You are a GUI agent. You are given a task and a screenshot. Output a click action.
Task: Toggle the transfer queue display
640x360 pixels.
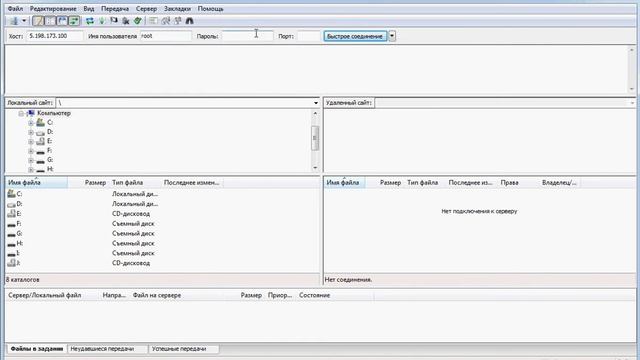[x=74, y=21]
